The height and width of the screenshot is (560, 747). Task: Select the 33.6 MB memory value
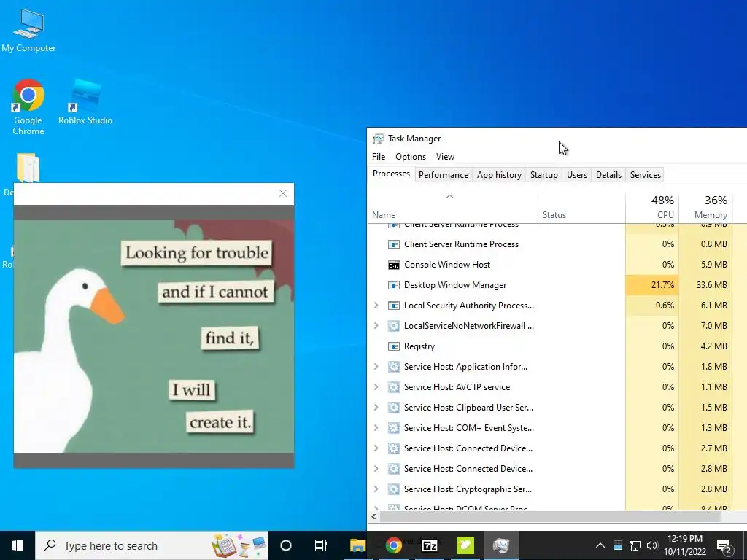pos(711,285)
